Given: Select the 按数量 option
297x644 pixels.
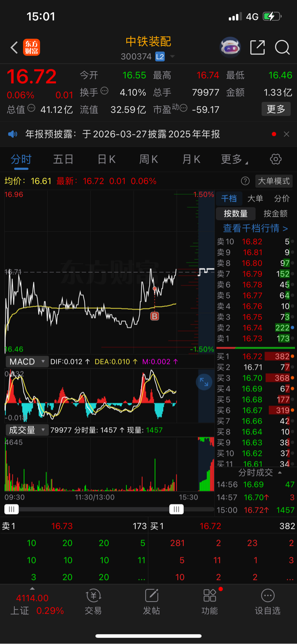Looking at the screenshot, I should (236, 213).
